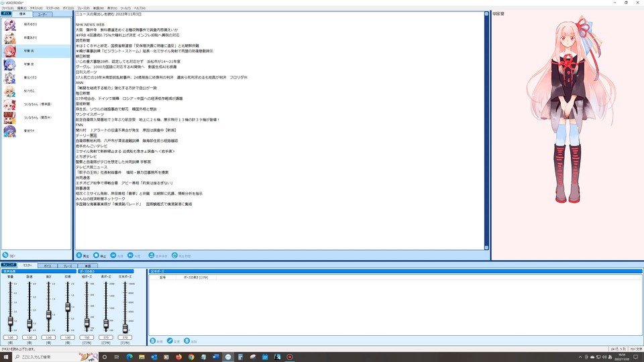This screenshot has height=362, width=644.
Task: Switch to the ユーザー voice preset tab
Action: point(42,14)
